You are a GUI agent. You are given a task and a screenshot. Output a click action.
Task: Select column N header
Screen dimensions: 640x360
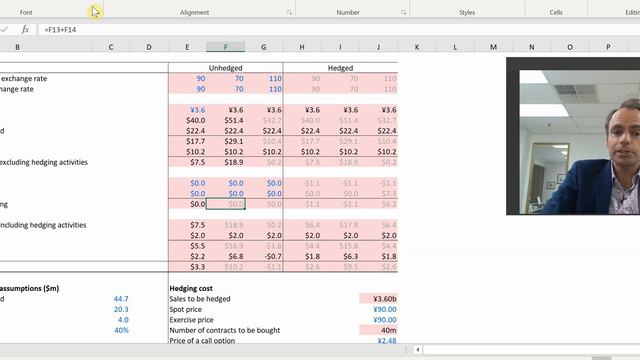pyautogui.click(x=532, y=47)
